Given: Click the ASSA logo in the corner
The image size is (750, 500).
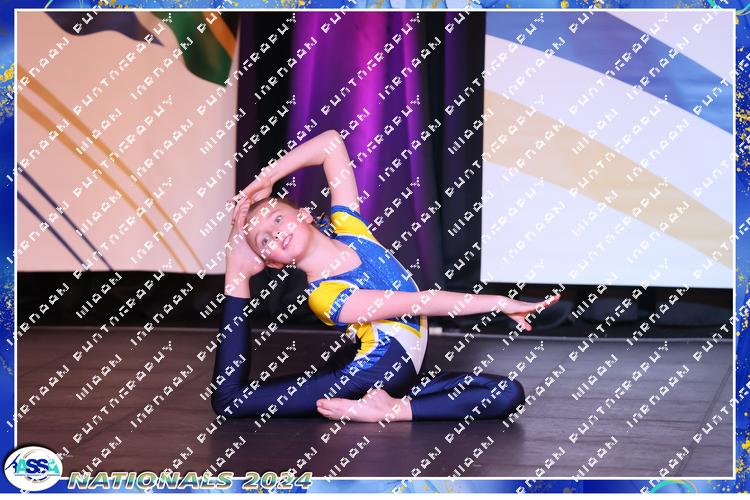Looking at the screenshot, I should click(31, 468).
